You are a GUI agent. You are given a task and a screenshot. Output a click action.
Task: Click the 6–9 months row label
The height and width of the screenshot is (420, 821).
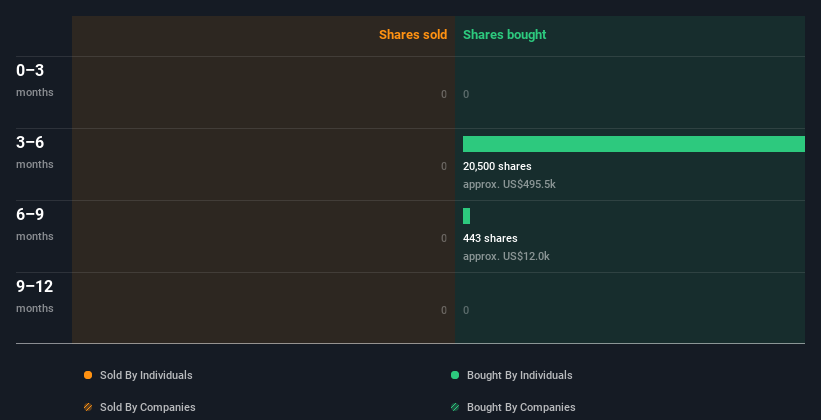[x=35, y=224]
